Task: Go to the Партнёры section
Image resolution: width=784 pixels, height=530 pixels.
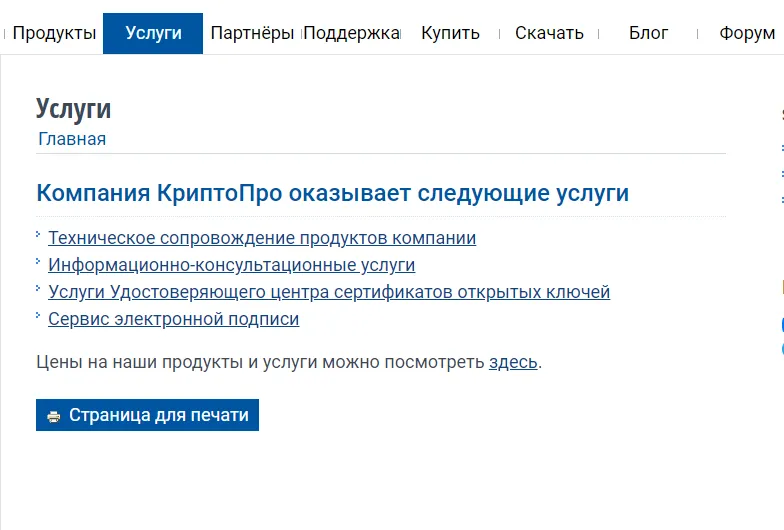Action: pyautogui.click(x=252, y=33)
